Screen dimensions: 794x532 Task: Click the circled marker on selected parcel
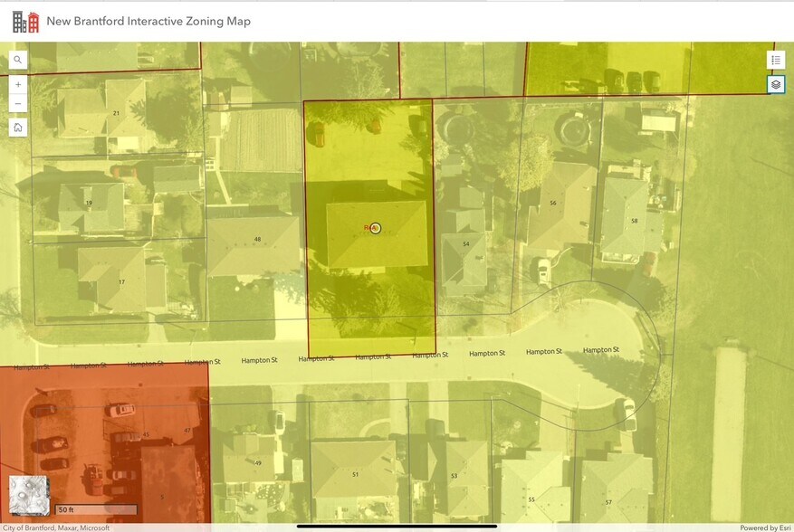point(377,228)
